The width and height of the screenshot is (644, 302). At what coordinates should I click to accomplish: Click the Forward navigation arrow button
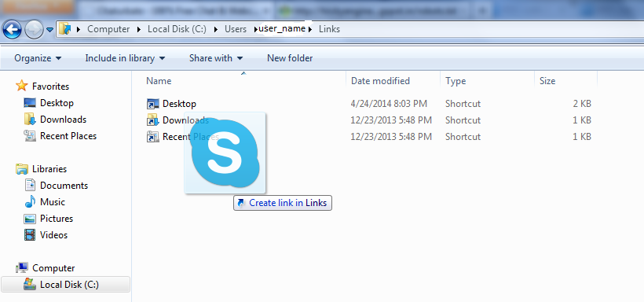point(34,29)
